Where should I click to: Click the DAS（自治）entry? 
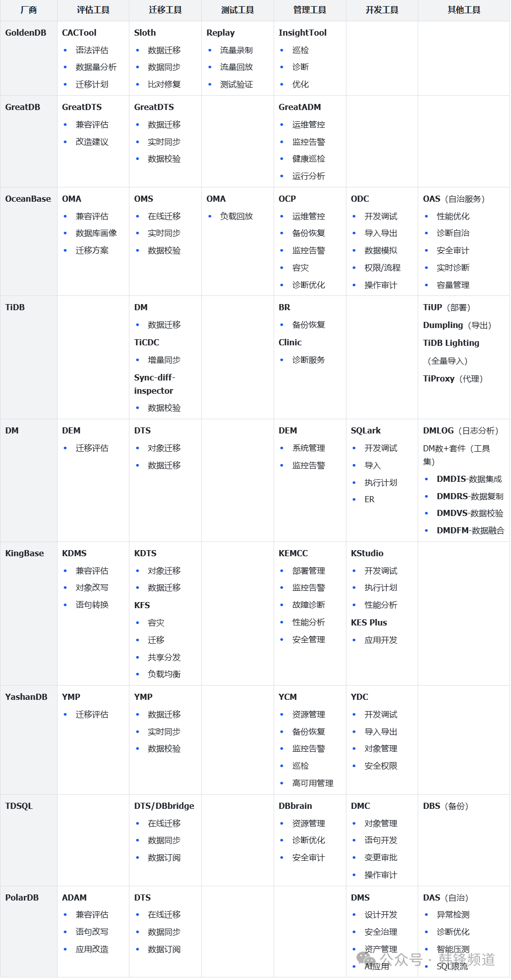[x=446, y=897]
